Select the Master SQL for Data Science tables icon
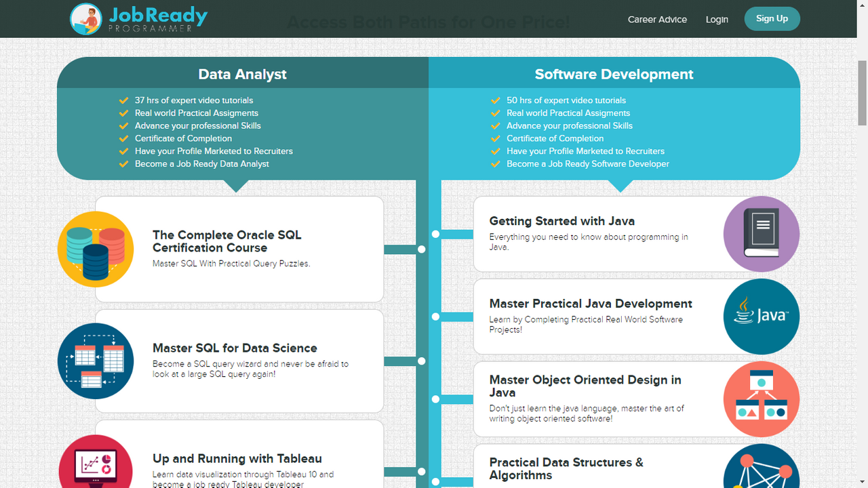The height and width of the screenshot is (488, 868). coord(95,361)
